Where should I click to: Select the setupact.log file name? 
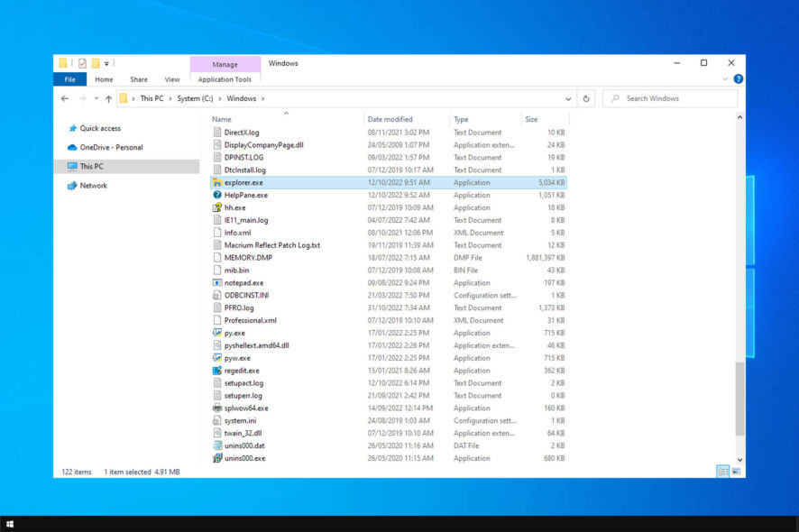243,383
